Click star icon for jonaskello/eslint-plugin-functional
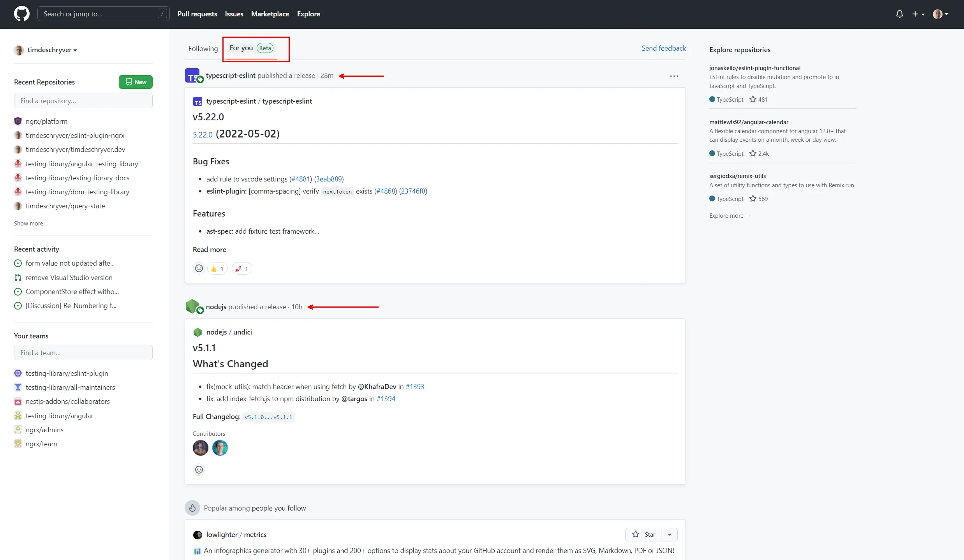This screenshot has height=560, width=964. [x=753, y=99]
